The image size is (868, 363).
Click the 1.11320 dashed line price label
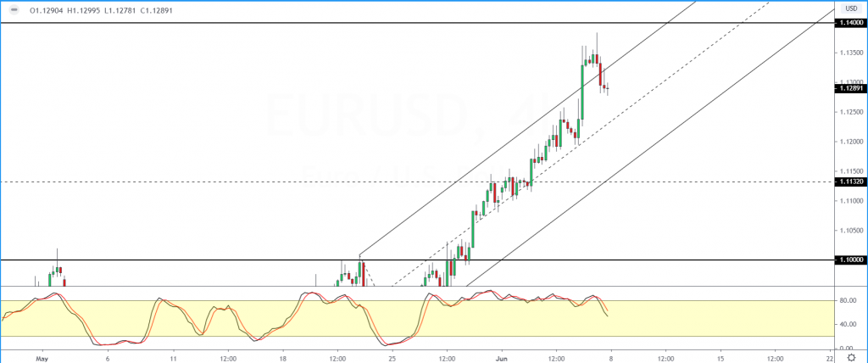click(849, 181)
